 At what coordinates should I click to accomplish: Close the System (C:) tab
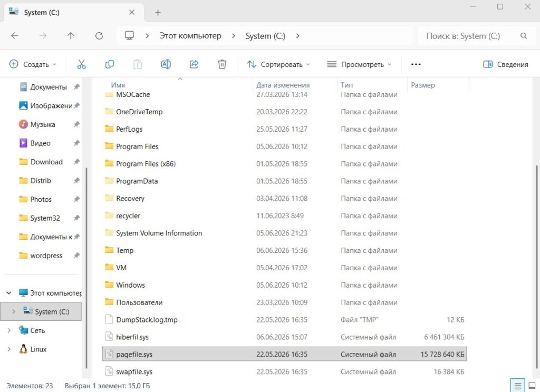(x=131, y=13)
